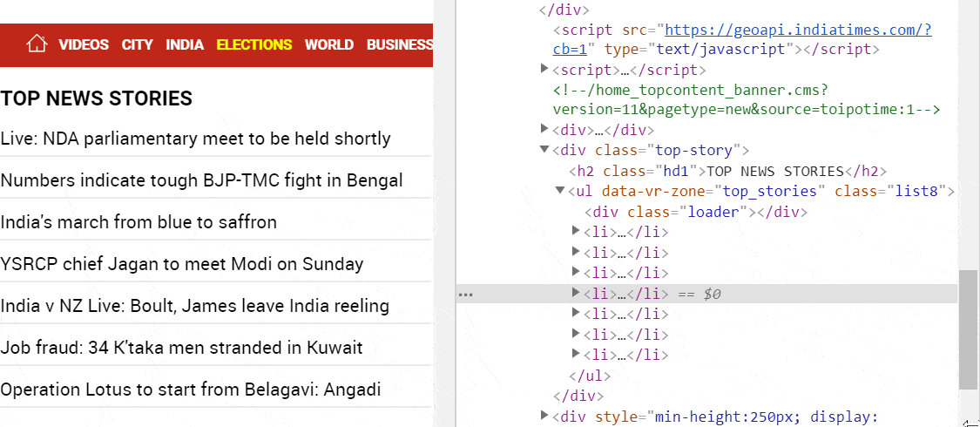Expand the selected li == $0 element
The height and width of the screenshot is (427, 980).
pos(577,292)
